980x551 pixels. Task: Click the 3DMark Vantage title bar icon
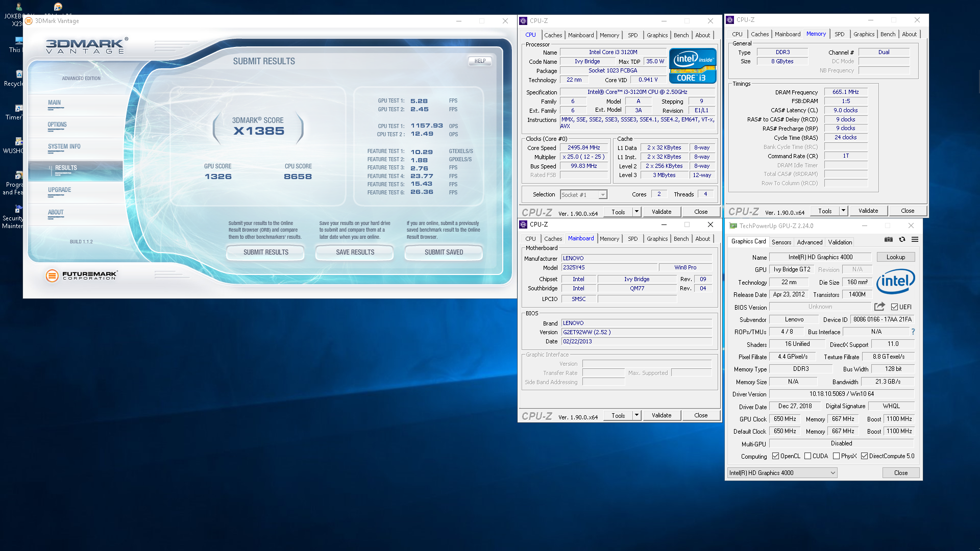pyautogui.click(x=29, y=21)
